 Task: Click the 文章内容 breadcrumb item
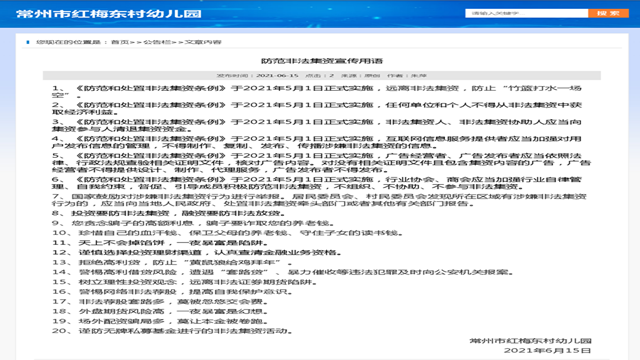203,42
